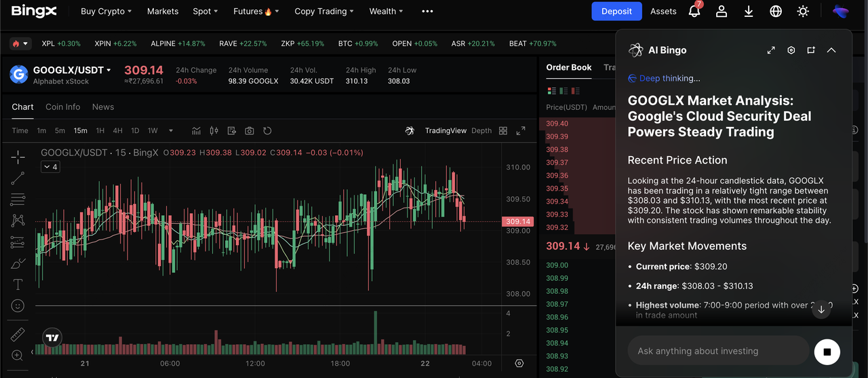Viewport: 868px width, 378px height.
Task: Toggle the light/dark theme sun icon
Action: click(x=803, y=12)
